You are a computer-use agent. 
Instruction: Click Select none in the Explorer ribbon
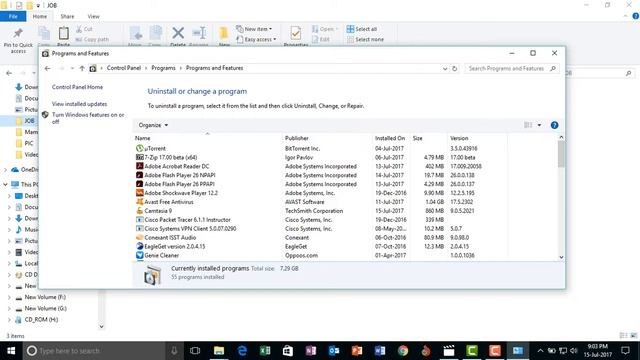pos(365,40)
